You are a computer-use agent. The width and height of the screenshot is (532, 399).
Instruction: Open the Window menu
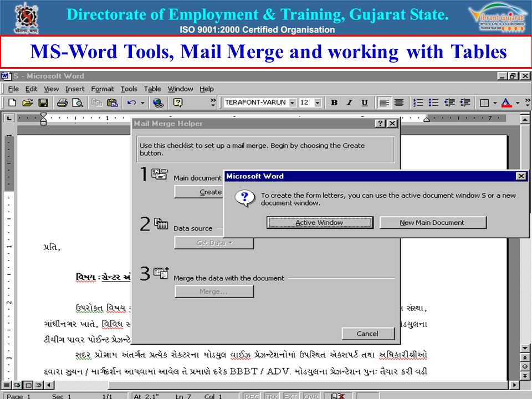pos(180,89)
